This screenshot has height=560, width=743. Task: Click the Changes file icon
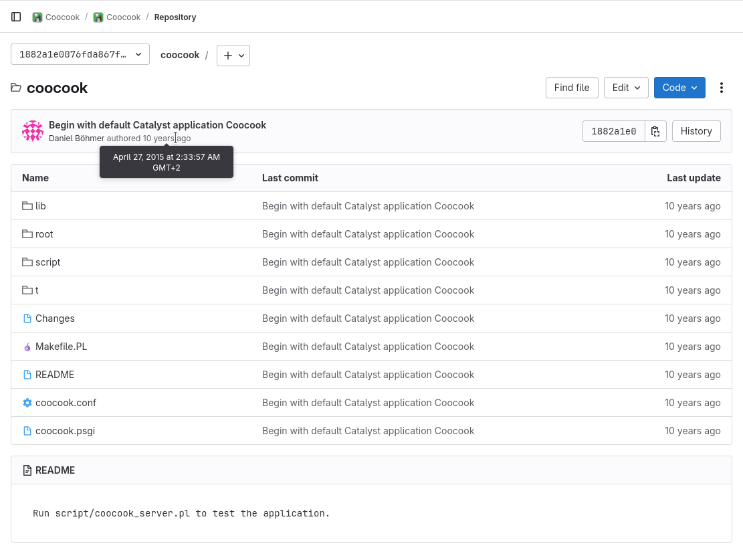[27, 318]
